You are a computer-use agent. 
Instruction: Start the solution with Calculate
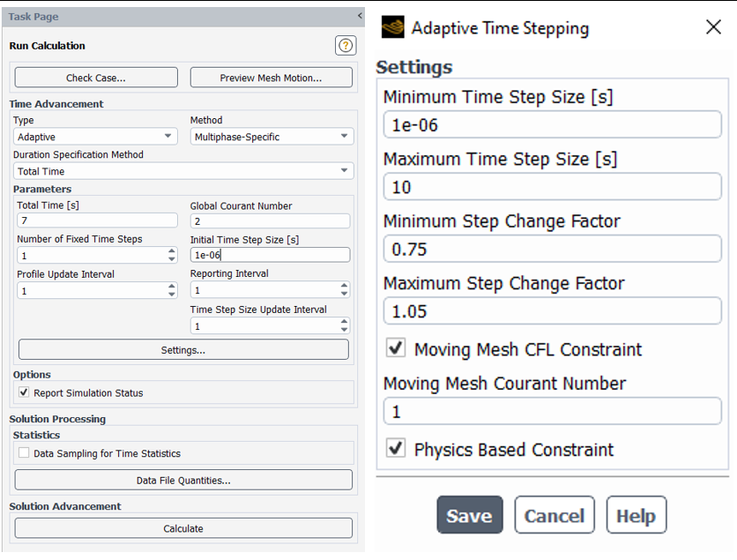click(183, 528)
